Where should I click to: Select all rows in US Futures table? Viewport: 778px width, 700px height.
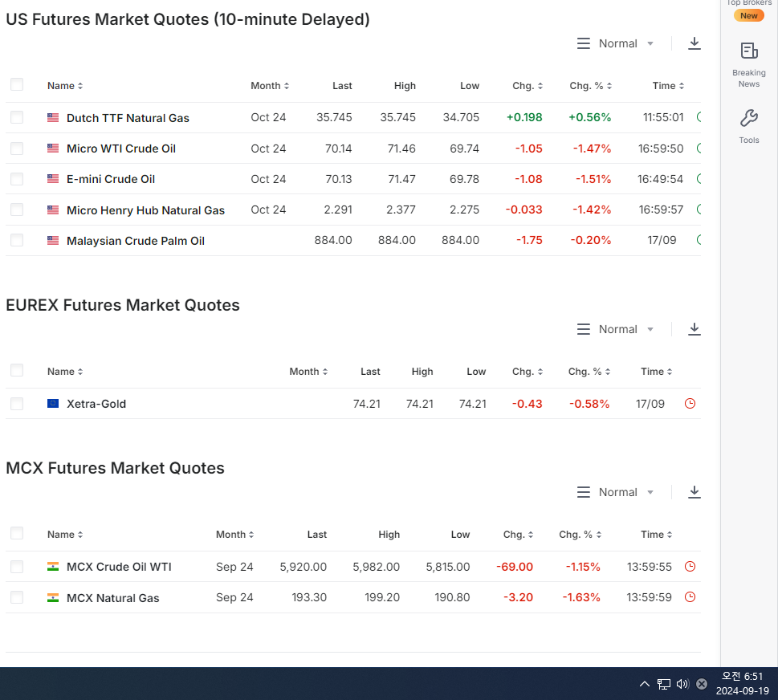pyautogui.click(x=17, y=84)
